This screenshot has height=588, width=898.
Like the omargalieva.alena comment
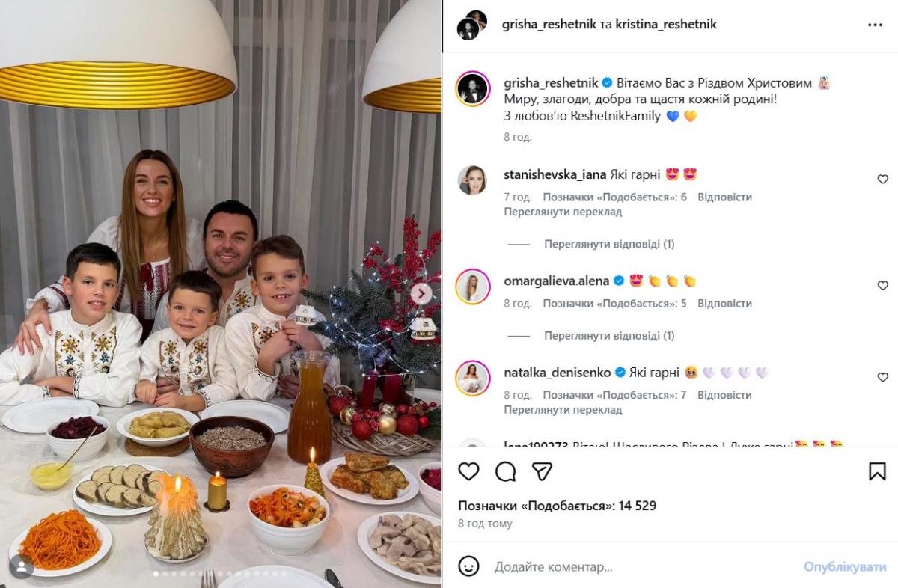click(x=882, y=286)
